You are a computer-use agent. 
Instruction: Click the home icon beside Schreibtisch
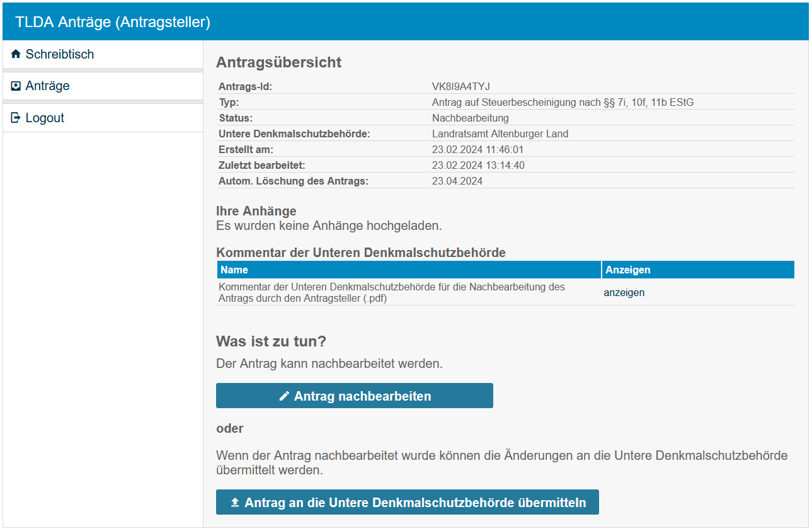[x=16, y=54]
